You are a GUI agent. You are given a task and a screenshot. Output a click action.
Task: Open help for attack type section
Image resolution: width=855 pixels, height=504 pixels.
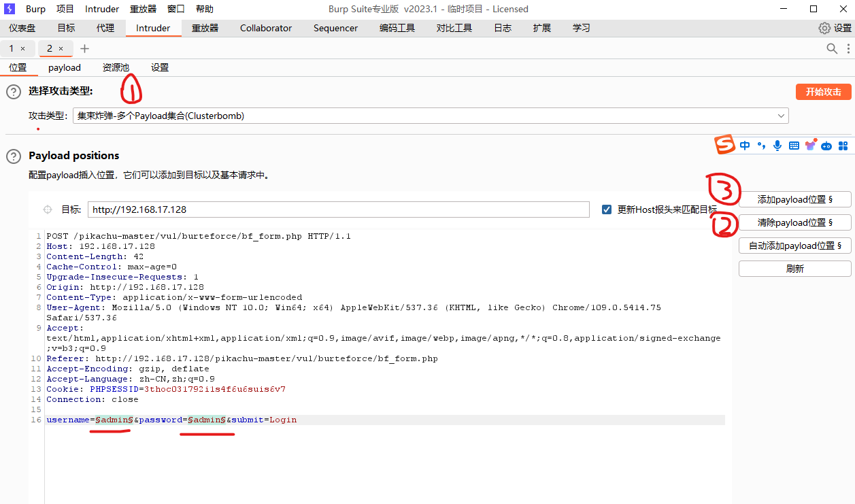point(14,92)
